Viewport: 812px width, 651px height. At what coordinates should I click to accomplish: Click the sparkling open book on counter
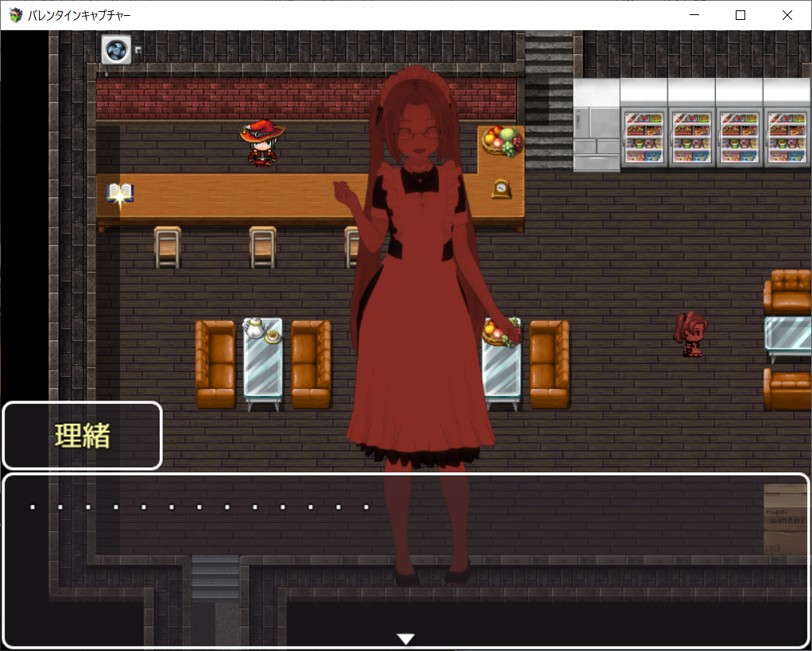(x=120, y=194)
